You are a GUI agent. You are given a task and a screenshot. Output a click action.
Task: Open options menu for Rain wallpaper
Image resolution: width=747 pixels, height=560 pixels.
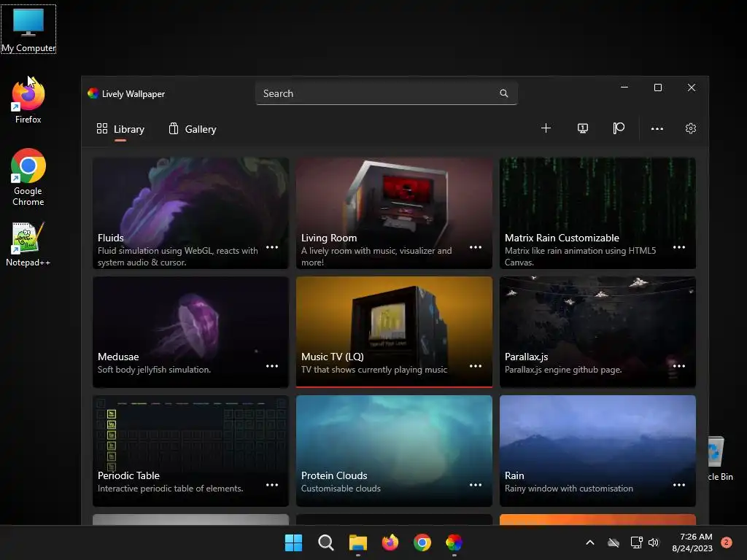(679, 485)
